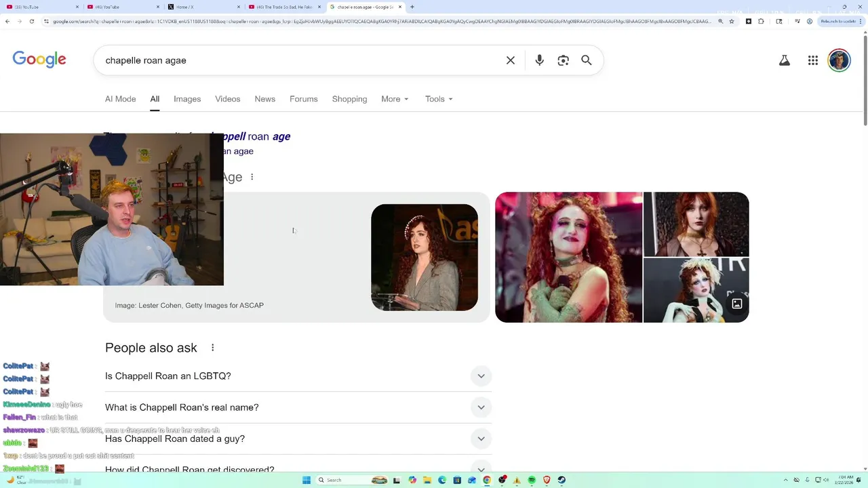Open the photo of Chappell Roan at ASCAP podium
This screenshot has width=868, height=488.
click(x=425, y=258)
